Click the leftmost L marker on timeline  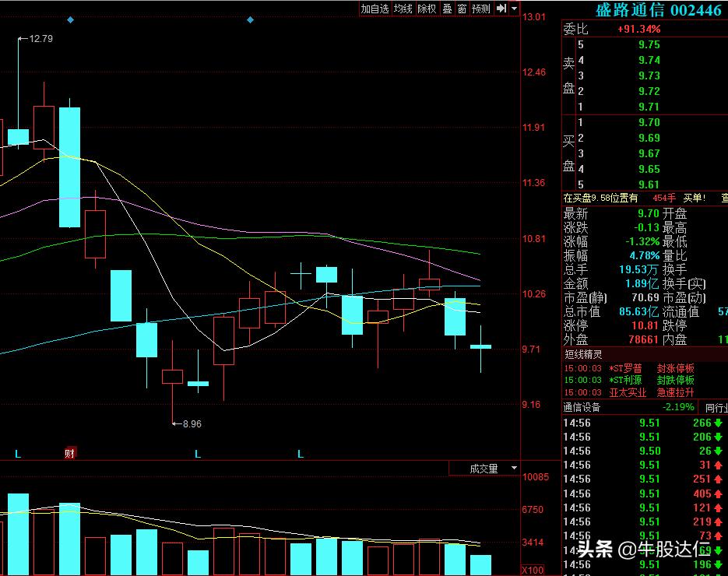coord(17,453)
